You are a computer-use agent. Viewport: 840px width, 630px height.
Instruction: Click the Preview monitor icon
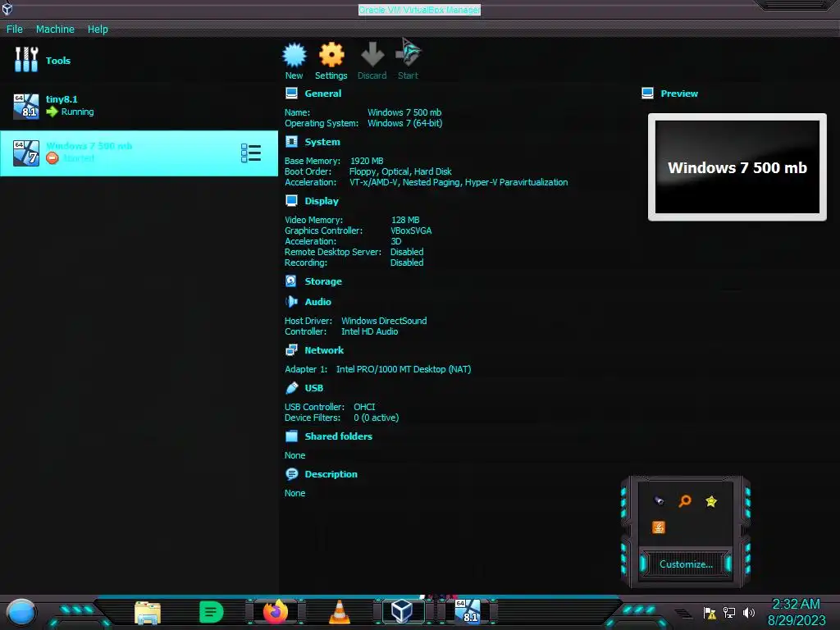(x=648, y=94)
